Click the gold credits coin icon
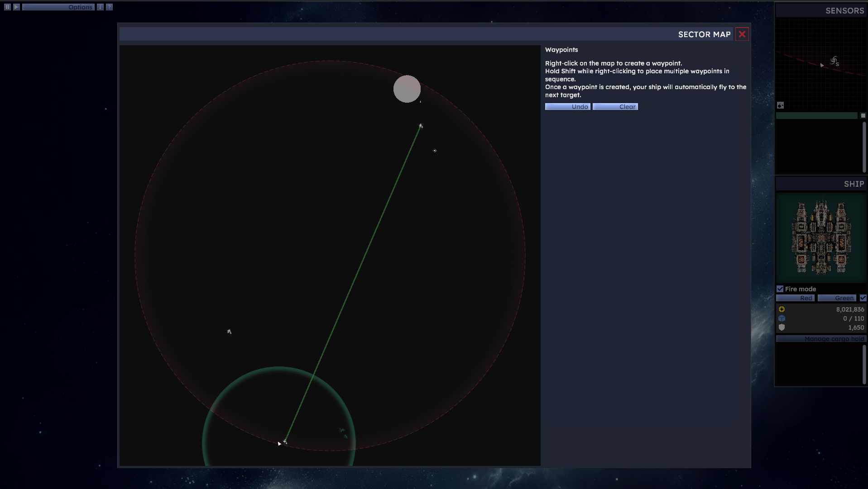This screenshot has width=868, height=489. point(782,309)
